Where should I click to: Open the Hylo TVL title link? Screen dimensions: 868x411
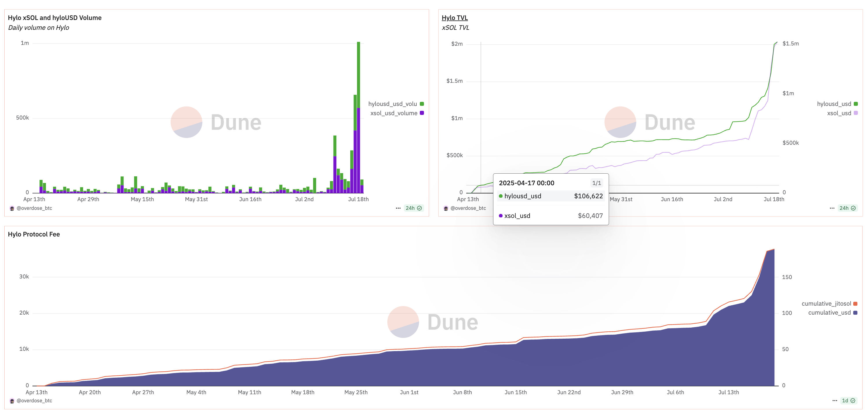tap(455, 18)
